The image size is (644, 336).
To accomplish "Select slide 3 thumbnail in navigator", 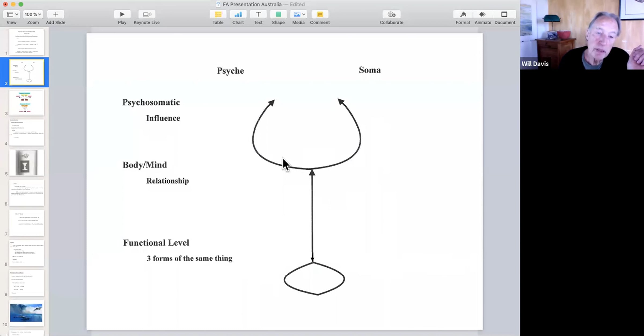I will point(27,102).
